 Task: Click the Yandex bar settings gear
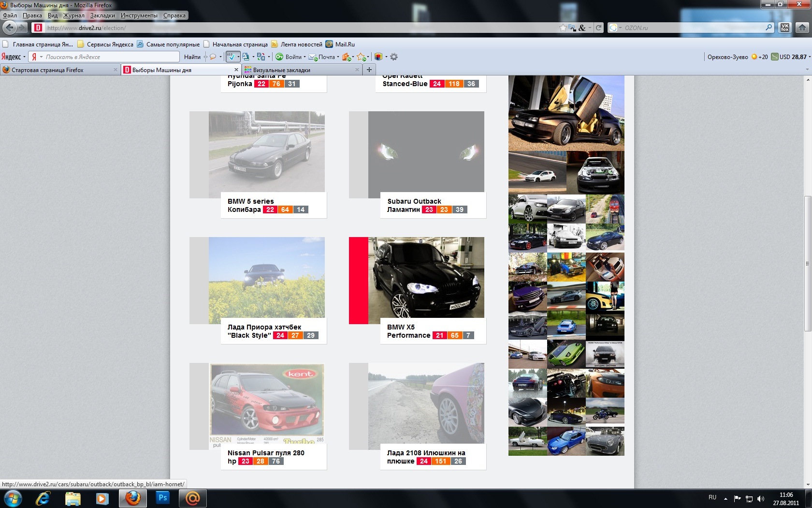click(394, 57)
